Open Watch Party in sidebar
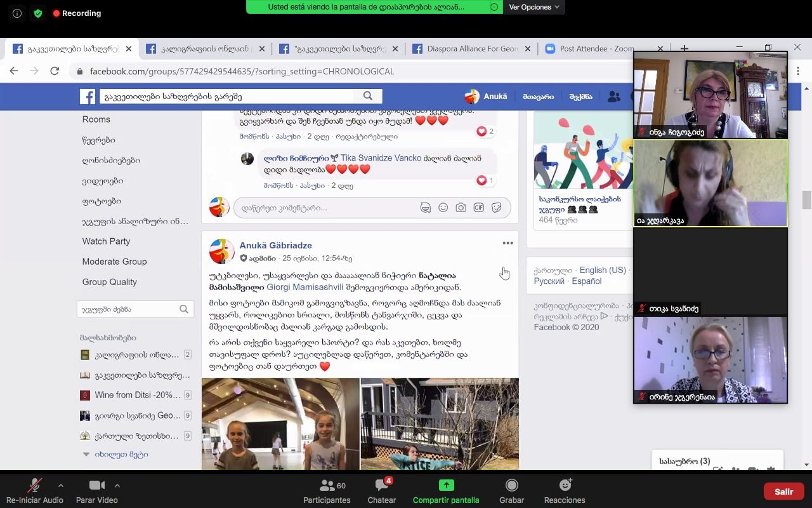The width and height of the screenshot is (812, 508). [106, 241]
